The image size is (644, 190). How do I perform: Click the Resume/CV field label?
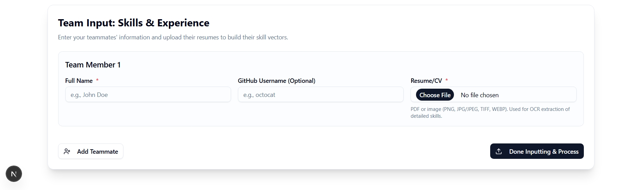click(426, 81)
